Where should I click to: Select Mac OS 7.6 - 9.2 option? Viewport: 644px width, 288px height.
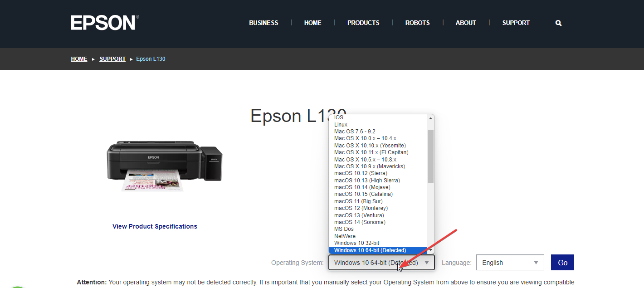378,132
